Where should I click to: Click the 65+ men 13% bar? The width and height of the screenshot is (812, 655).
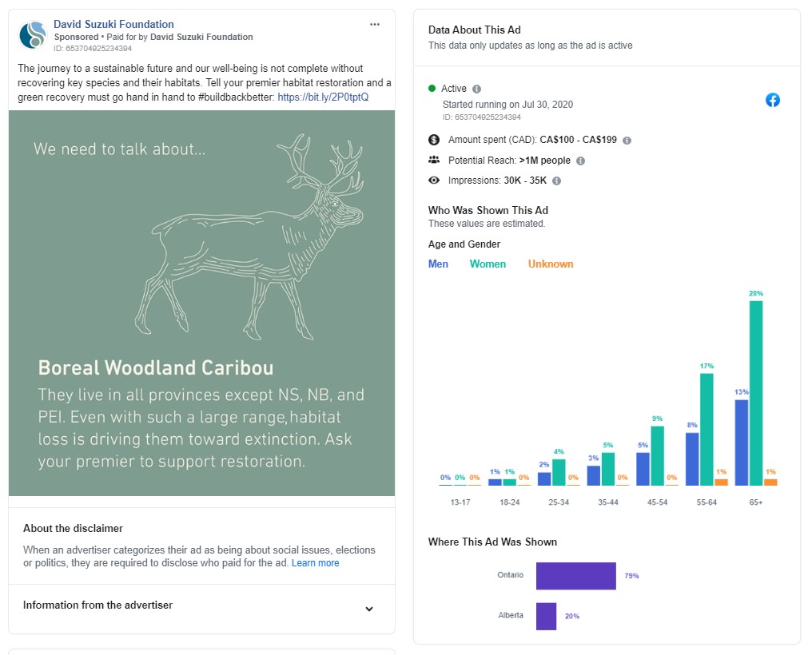(x=742, y=443)
